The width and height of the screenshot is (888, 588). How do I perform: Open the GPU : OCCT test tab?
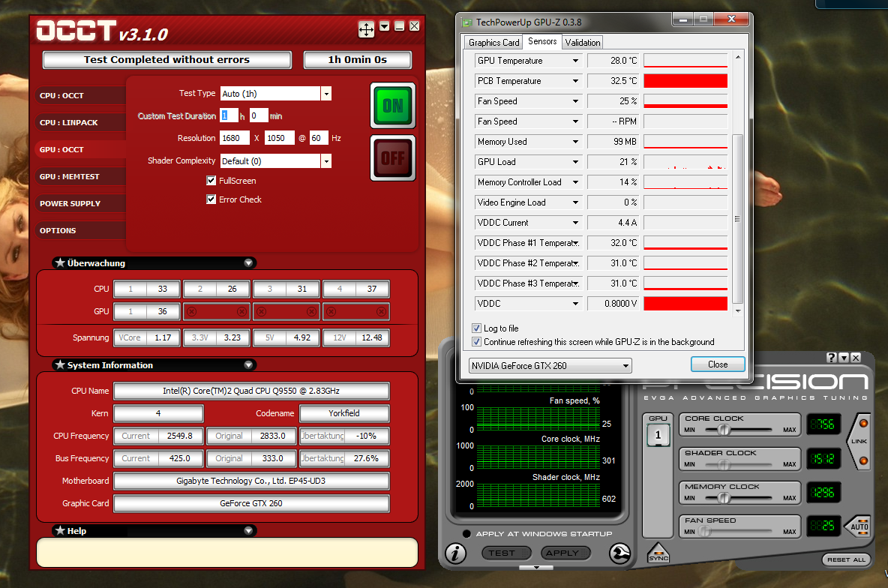[x=82, y=149]
